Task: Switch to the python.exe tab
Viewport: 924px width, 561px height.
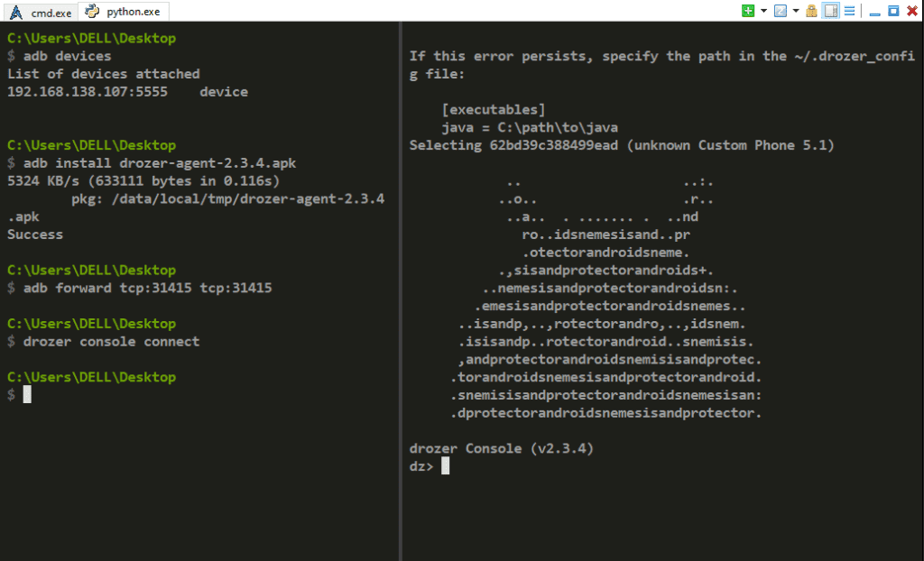Action: coord(124,11)
